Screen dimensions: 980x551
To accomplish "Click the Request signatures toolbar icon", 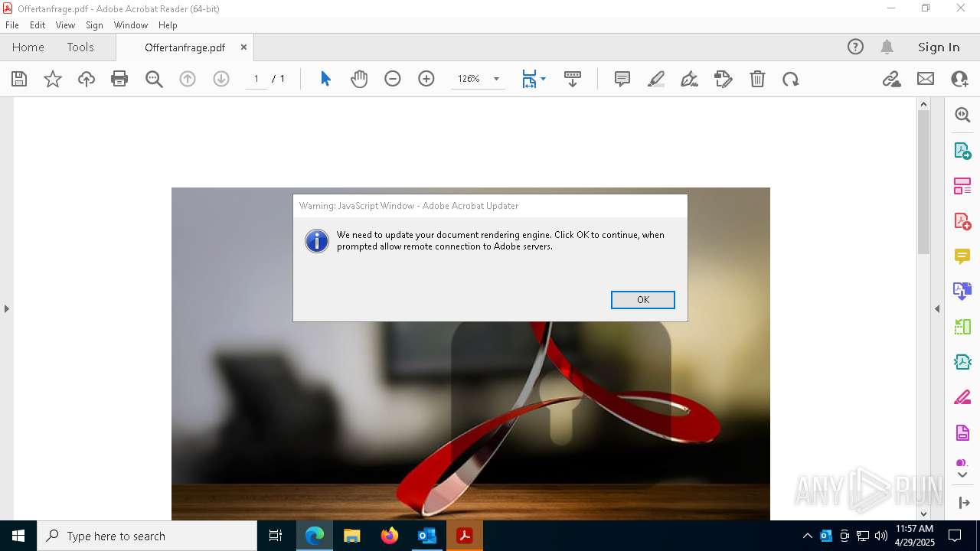I will (x=724, y=79).
